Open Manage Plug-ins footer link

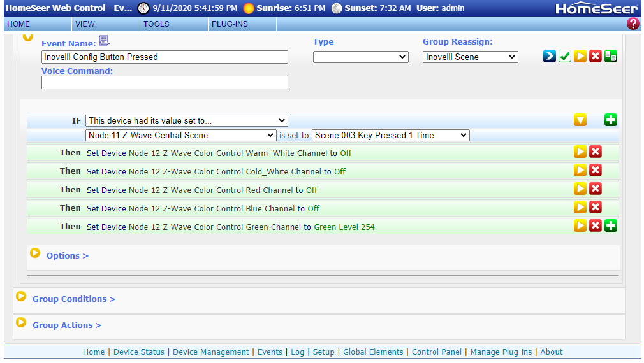501,352
